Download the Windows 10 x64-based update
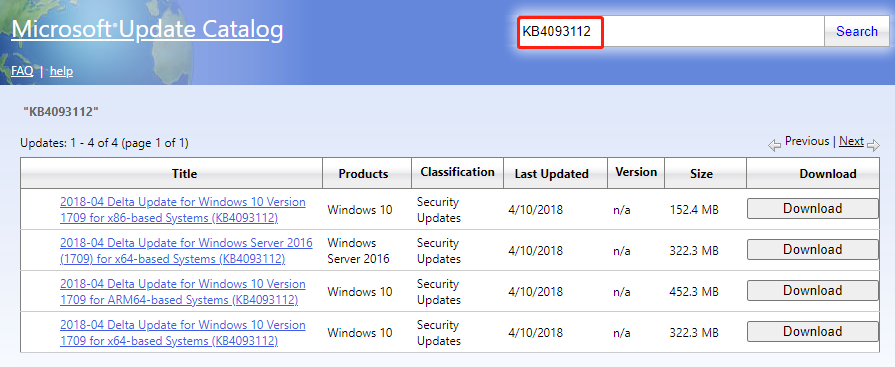 pyautogui.click(x=813, y=332)
